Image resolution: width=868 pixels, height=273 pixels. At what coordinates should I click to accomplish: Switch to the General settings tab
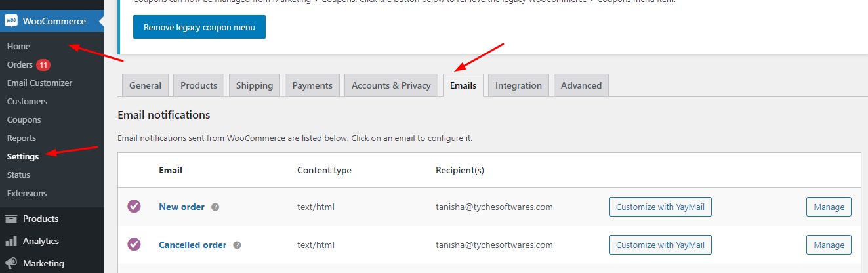(x=145, y=85)
